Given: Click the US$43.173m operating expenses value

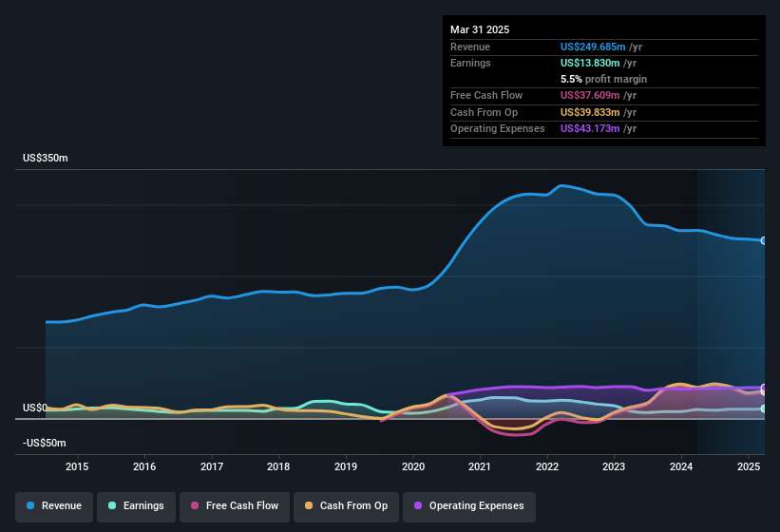Looking at the screenshot, I should click(590, 129).
